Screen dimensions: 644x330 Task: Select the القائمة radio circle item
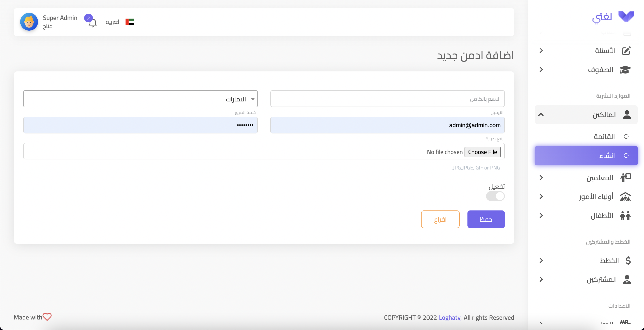coord(626,137)
